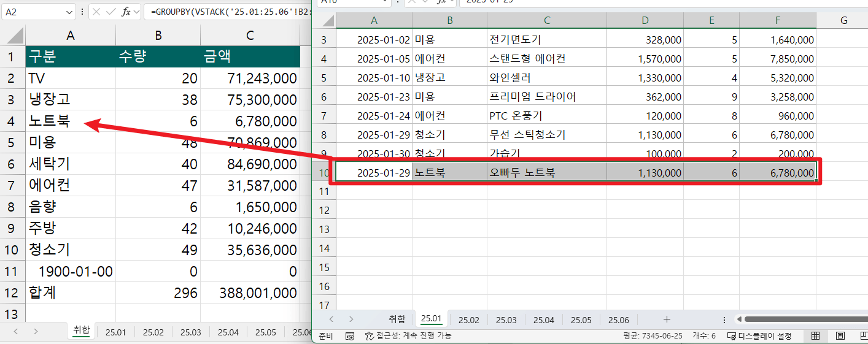868x344 pixels.
Task: Click header cell 수량
Action: tap(158, 57)
